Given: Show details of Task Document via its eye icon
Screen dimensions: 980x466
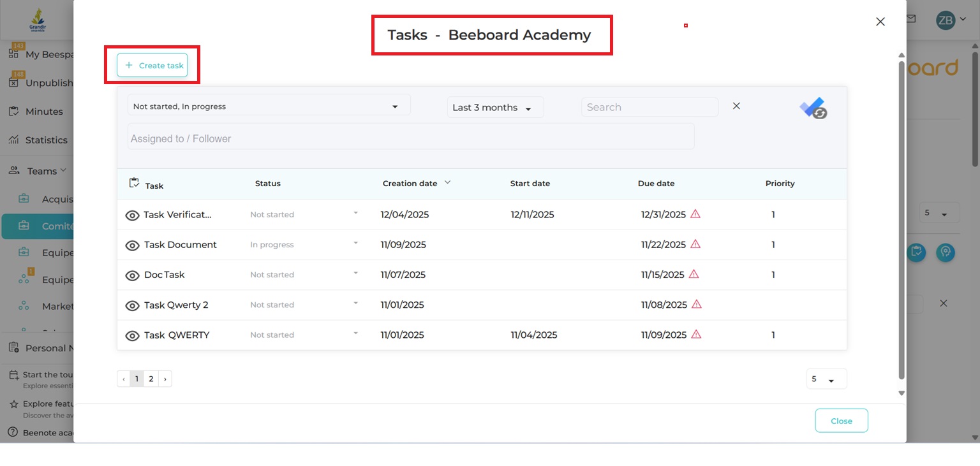Looking at the screenshot, I should [132, 244].
